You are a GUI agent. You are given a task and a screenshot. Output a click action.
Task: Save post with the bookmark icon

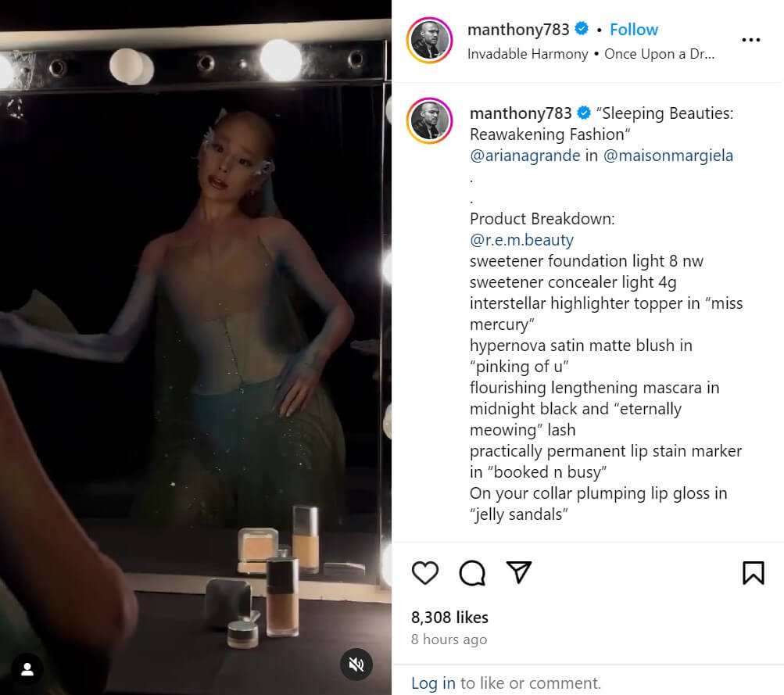click(x=753, y=573)
